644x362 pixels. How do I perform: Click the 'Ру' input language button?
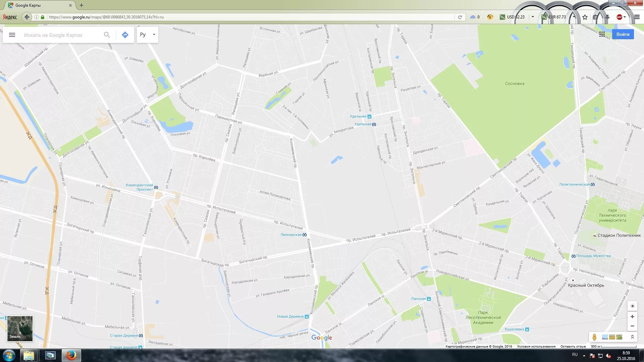(143, 35)
